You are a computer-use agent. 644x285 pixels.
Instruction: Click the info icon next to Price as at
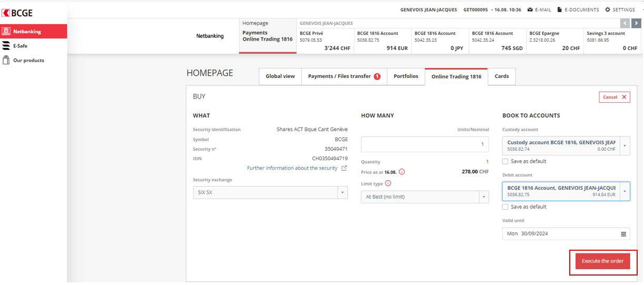coord(402,172)
